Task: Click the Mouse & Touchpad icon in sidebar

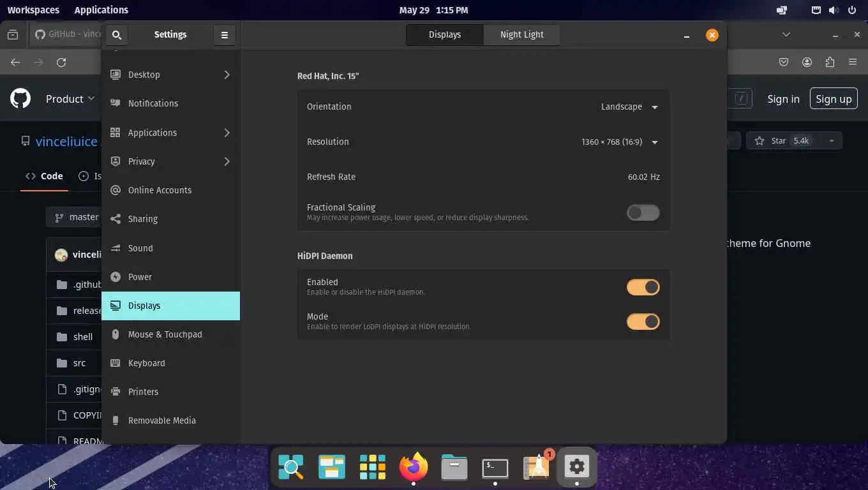Action: coord(116,334)
